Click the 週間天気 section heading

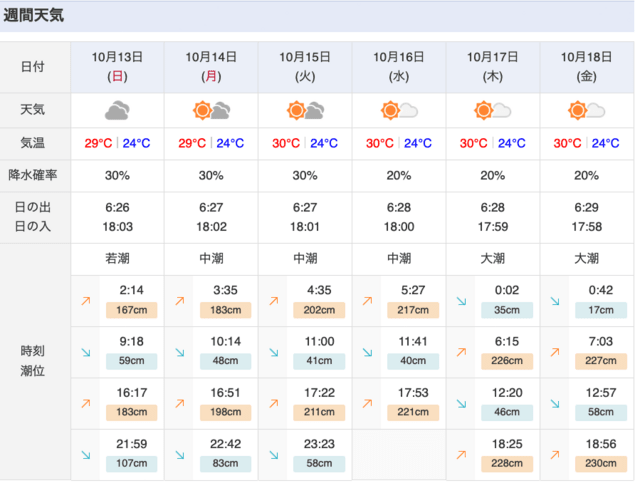pos(33,16)
